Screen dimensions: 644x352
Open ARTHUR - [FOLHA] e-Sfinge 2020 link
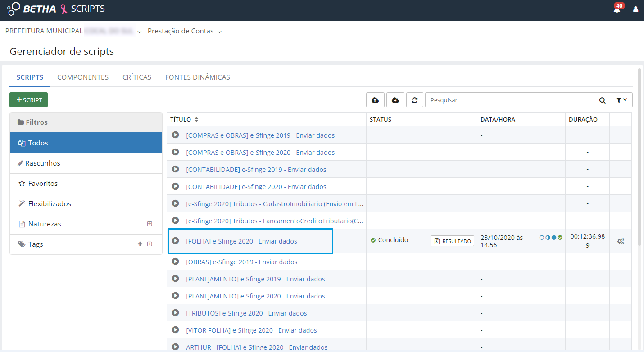[257, 347]
